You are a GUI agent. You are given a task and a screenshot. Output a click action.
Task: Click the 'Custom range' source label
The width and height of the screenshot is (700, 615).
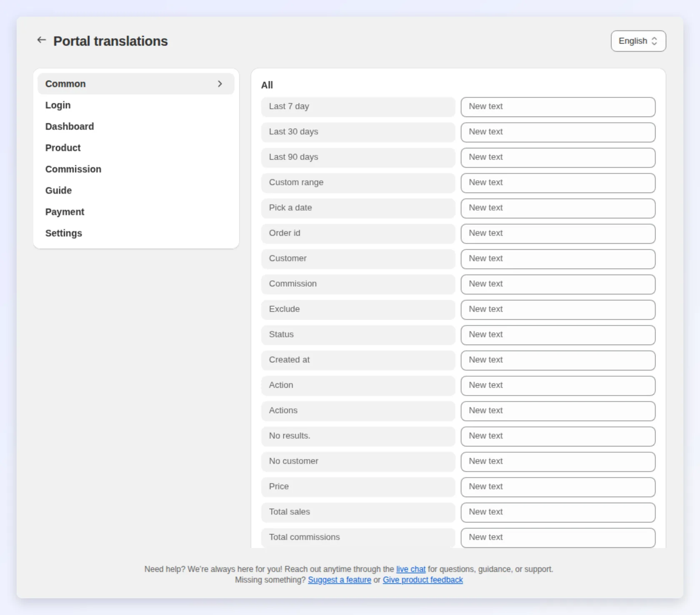[358, 183]
